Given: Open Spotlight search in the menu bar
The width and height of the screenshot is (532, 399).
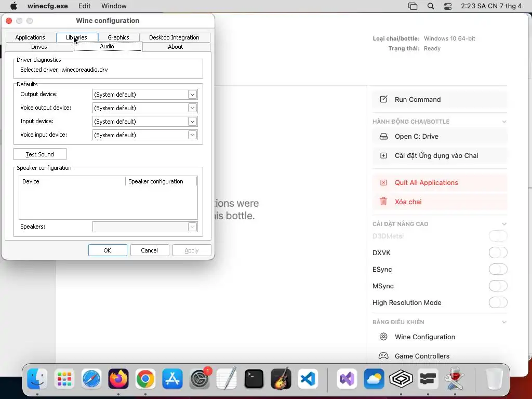Looking at the screenshot, I should point(431,6).
